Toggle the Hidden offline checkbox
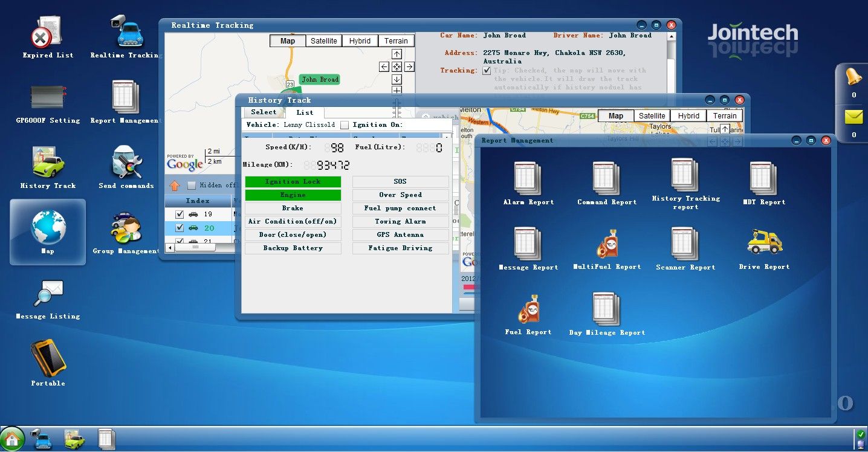868x452 pixels. coord(192,186)
